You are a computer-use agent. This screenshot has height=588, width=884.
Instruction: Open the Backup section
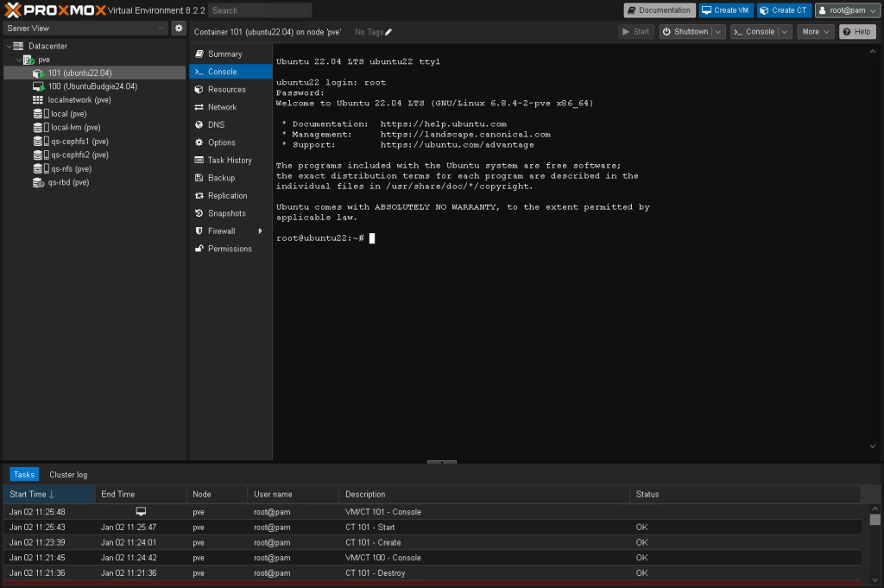tap(221, 178)
